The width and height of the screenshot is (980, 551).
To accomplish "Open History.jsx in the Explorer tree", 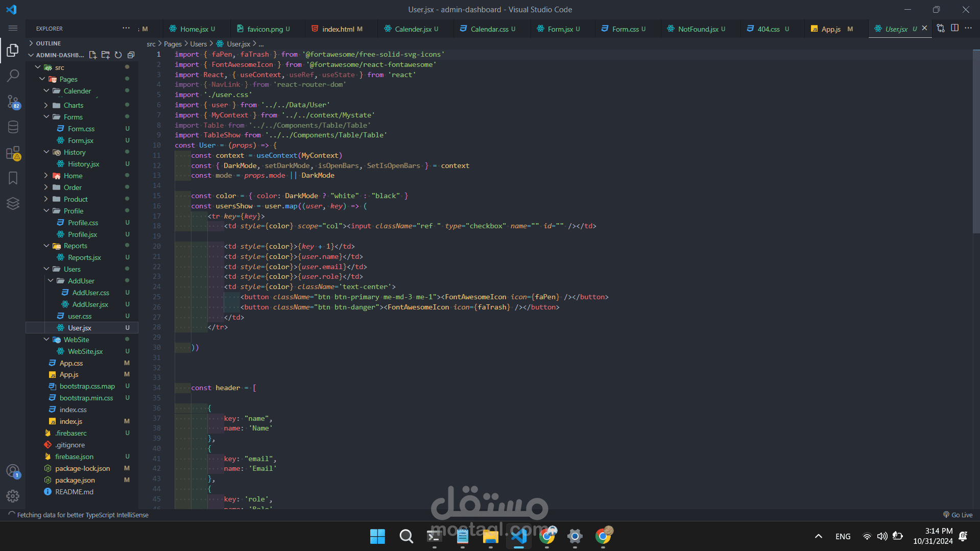I will [84, 164].
